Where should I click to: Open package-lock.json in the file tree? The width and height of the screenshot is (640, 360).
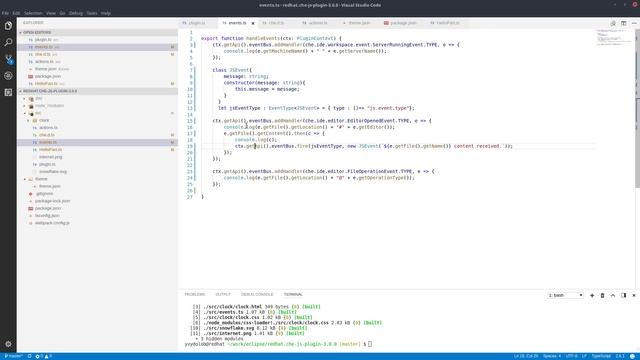click(97, 201)
